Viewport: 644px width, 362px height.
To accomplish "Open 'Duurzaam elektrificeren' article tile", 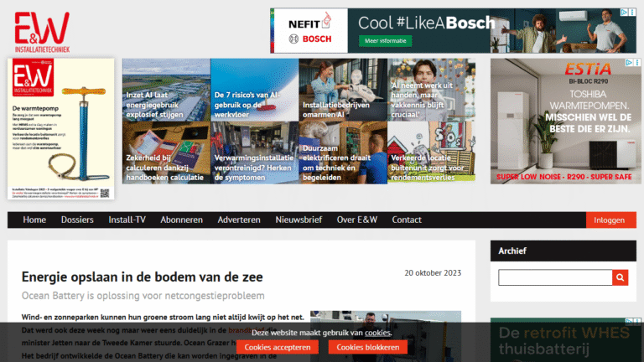I will click(x=342, y=152).
